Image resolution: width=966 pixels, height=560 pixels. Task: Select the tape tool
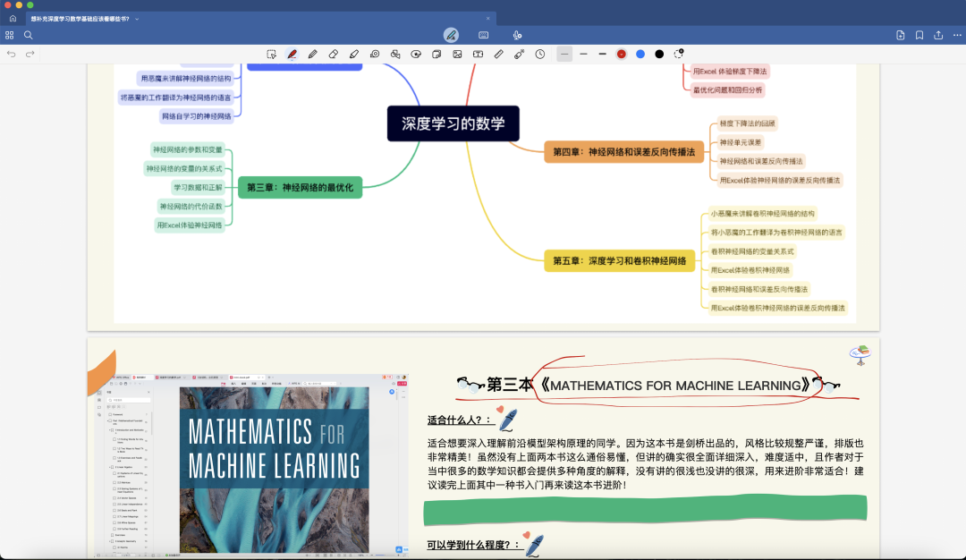pos(375,55)
